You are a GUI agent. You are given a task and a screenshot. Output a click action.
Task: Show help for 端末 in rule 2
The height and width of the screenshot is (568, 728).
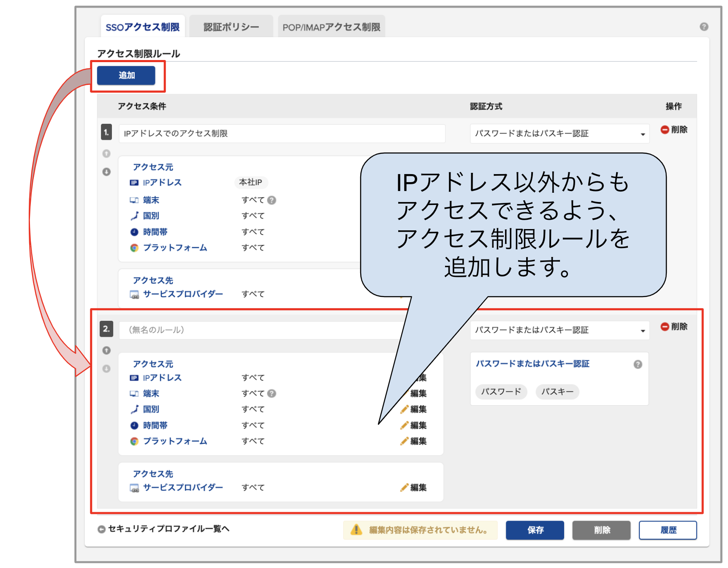272,393
